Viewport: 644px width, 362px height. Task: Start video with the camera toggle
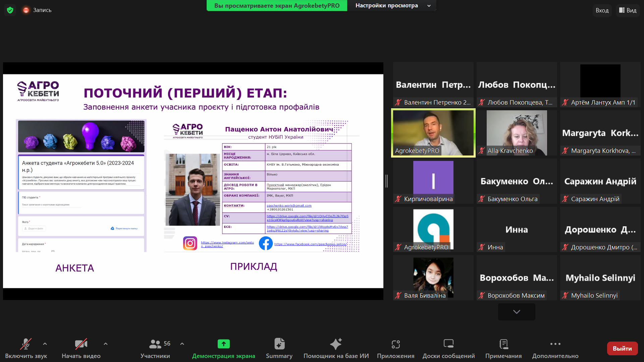tap(81, 344)
